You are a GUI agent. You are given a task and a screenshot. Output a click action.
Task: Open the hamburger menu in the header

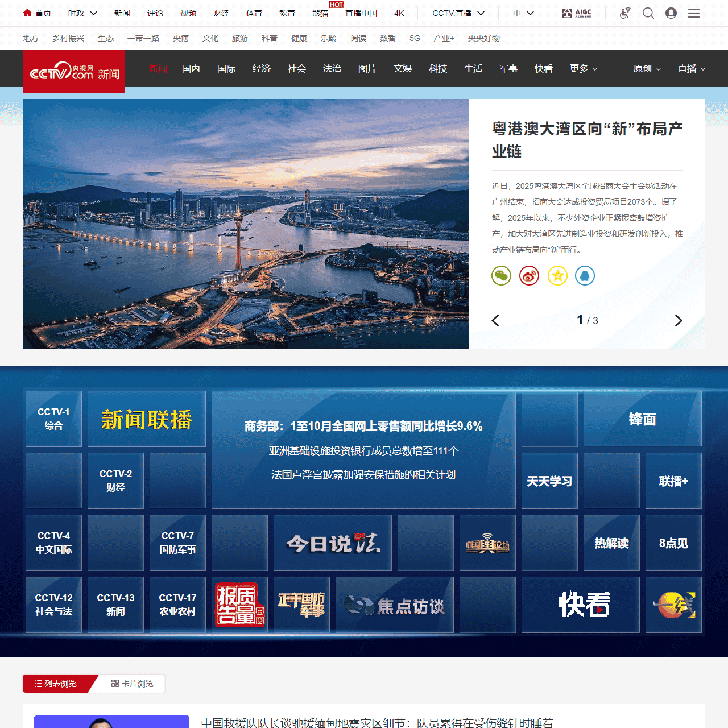pyautogui.click(x=694, y=13)
